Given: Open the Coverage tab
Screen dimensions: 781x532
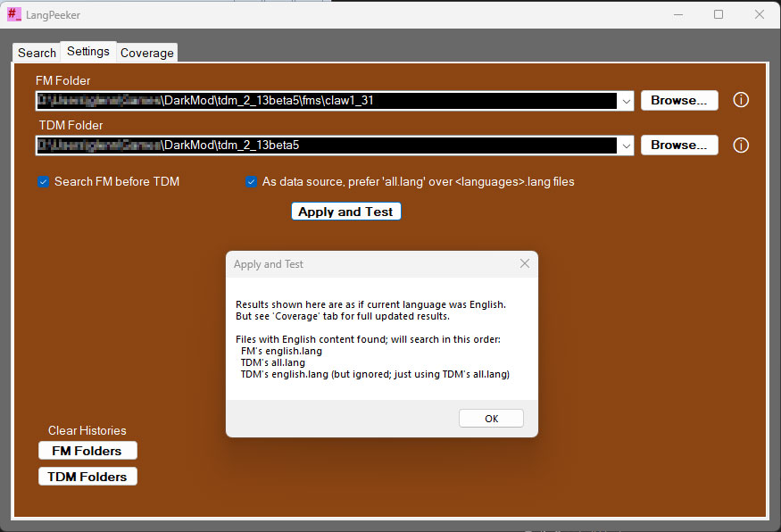Looking at the screenshot, I should (x=146, y=53).
